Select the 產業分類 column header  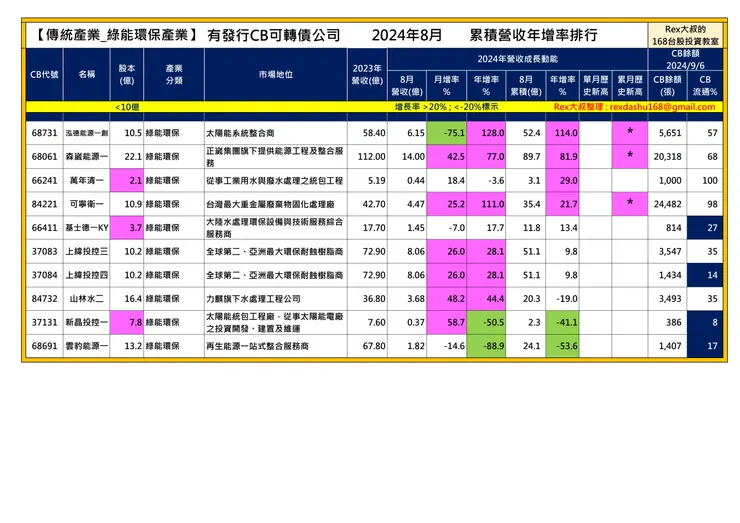174,75
